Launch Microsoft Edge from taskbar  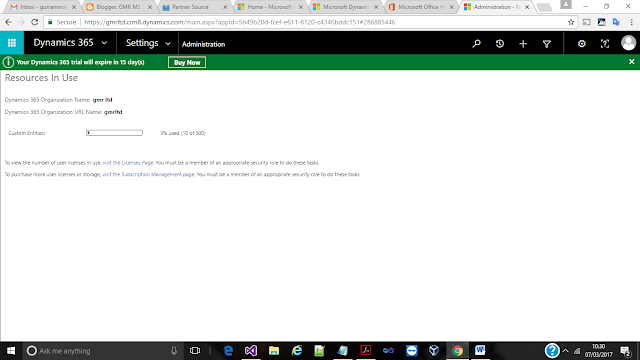(228, 351)
